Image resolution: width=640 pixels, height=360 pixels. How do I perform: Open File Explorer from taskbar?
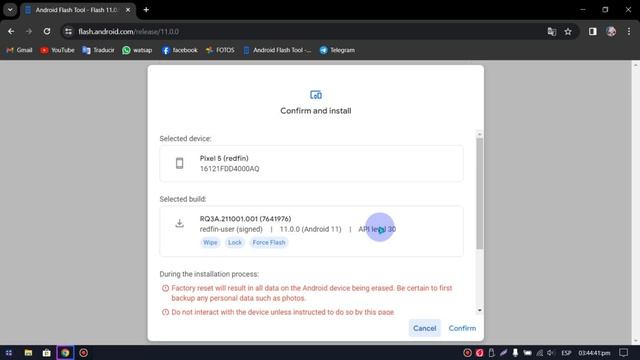pos(28,353)
